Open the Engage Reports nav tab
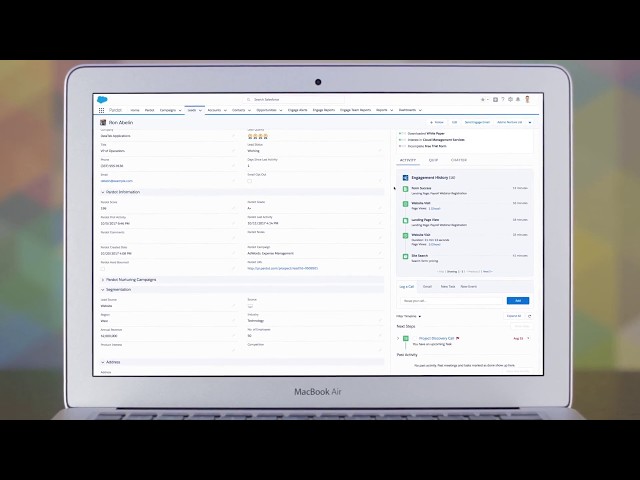The width and height of the screenshot is (640, 480). click(324, 110)
